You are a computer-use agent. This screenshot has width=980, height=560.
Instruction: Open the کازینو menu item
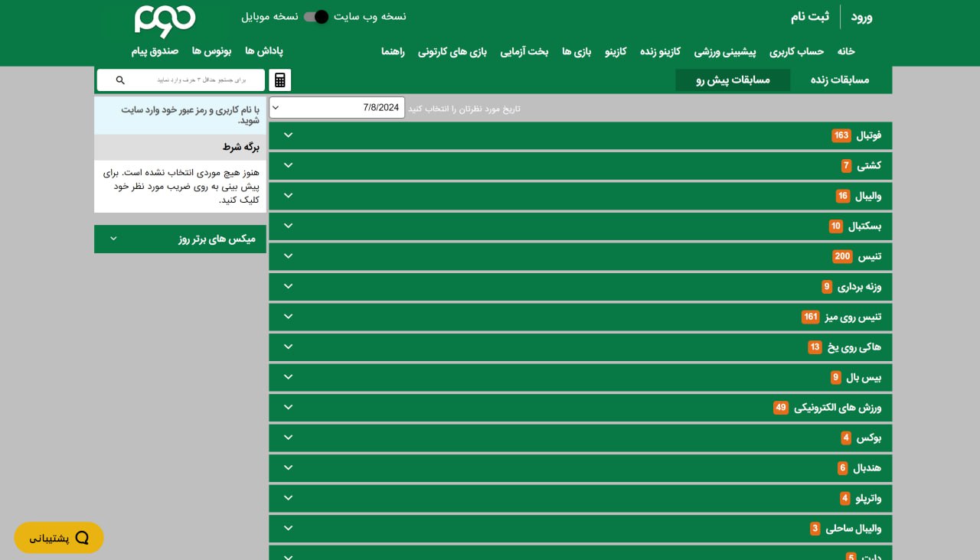(x=616, y=51)
